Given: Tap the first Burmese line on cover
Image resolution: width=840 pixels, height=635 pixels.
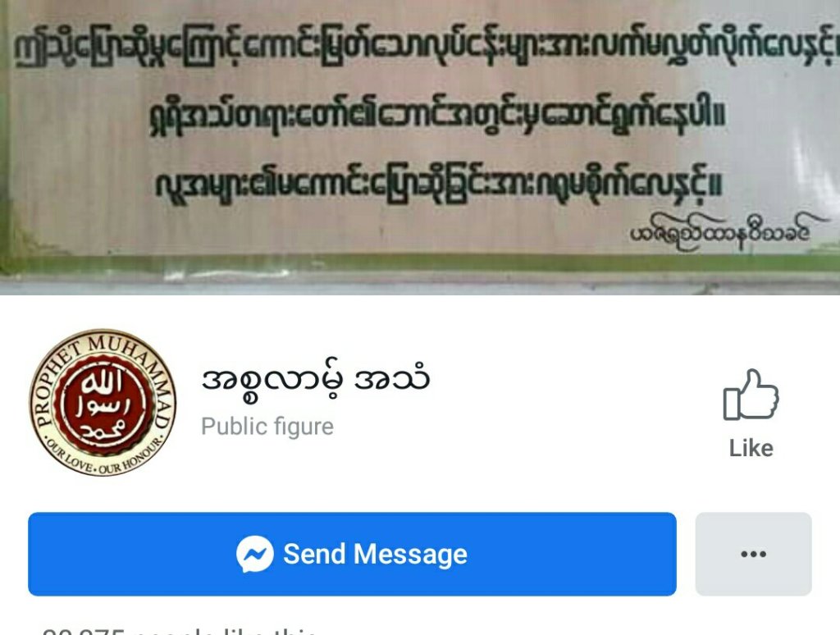Looking at the screenshot, I should click(x=426, y=51).
